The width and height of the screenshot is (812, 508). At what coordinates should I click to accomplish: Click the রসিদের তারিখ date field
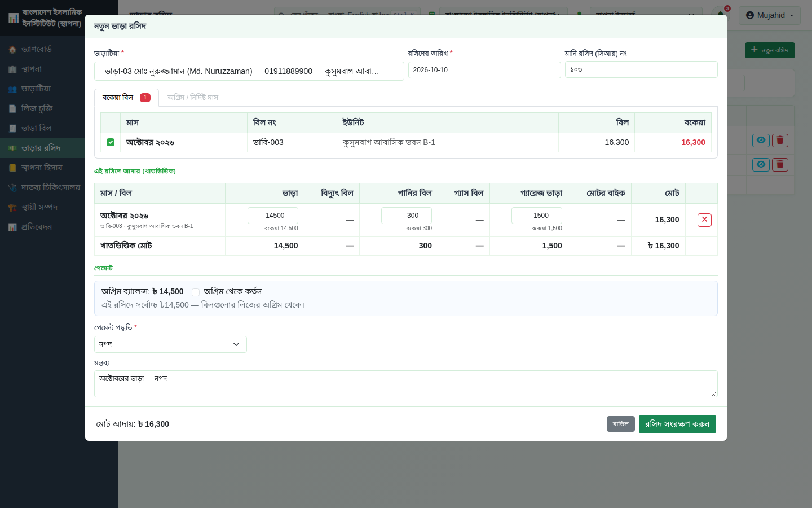[x=484, y=70]
